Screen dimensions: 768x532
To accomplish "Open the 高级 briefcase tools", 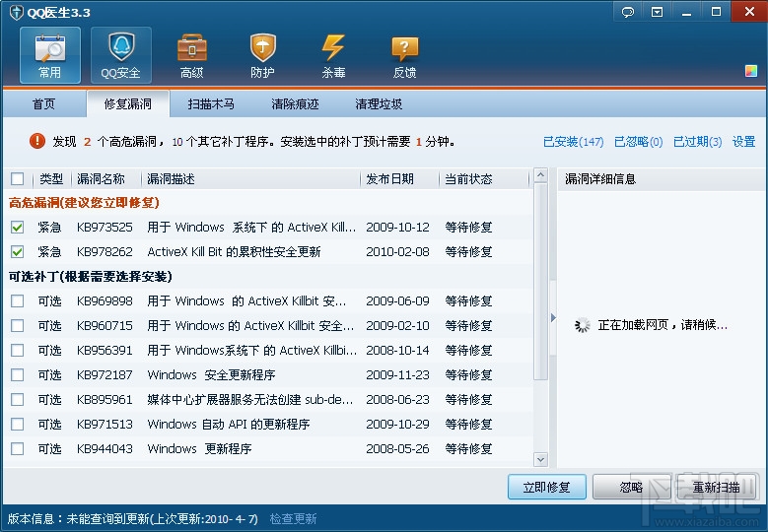I will 192,55.
